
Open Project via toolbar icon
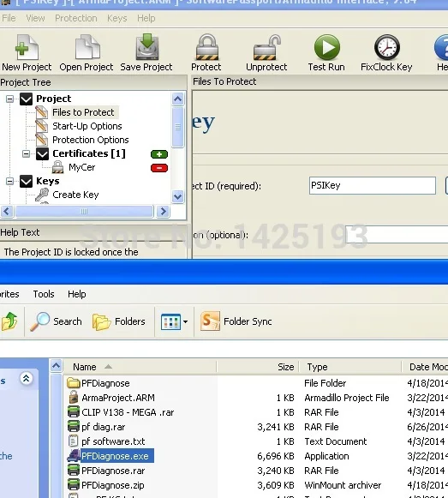coord(87,47)
